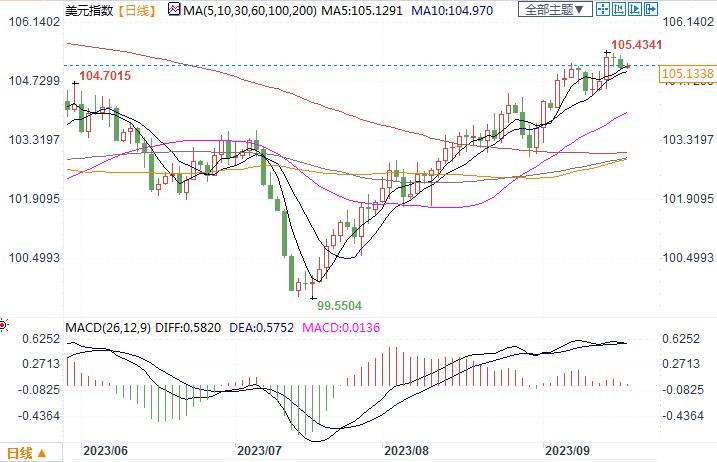Open MA(5,10,30,60,100,200) parameter settings
The width and height of the screenshot is (717, 462).
pyautogui.click(x=235, y=11)
